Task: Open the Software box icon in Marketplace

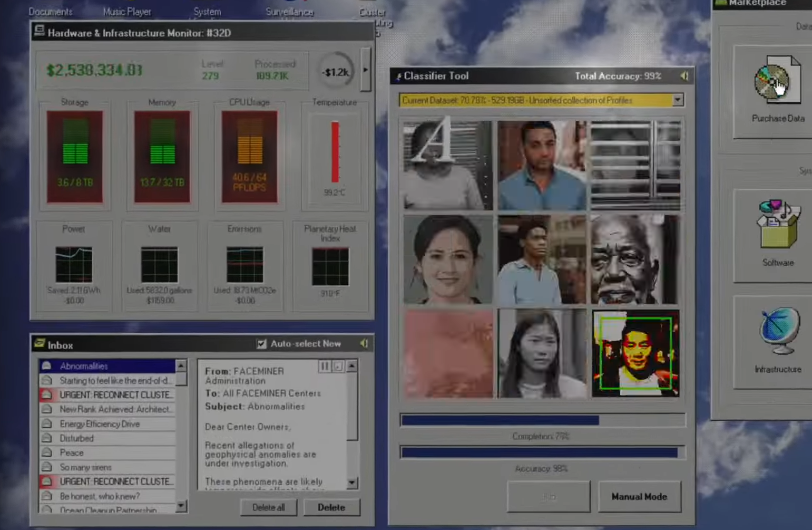Action: point(778,225)
